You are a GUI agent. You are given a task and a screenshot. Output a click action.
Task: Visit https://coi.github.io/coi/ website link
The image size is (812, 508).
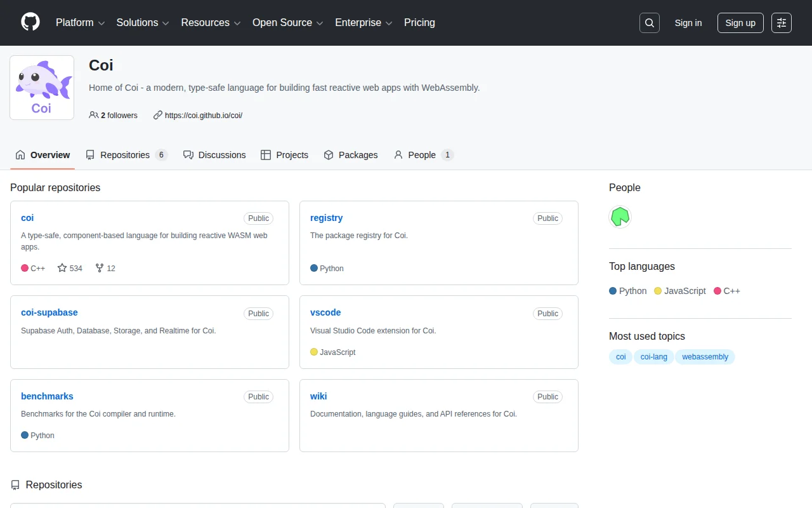click(x=204, y=115)
